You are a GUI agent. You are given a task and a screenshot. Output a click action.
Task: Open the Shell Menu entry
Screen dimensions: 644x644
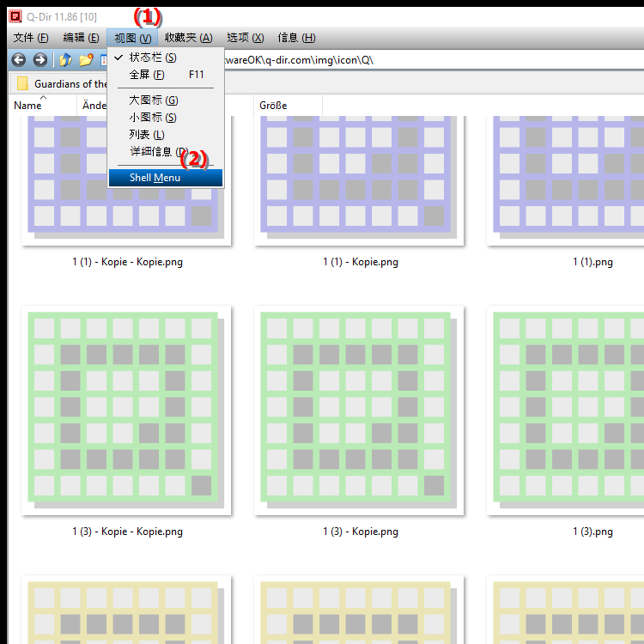(155, 178)
